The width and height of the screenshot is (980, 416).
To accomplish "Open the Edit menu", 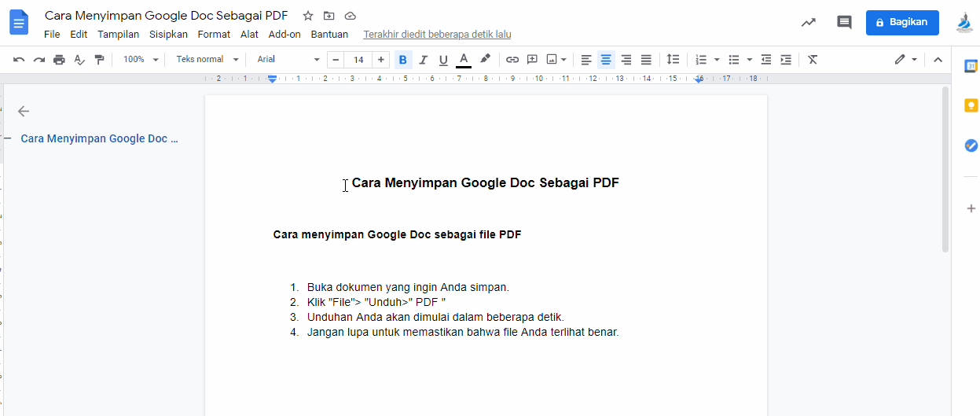I will (x=79, y=35).
